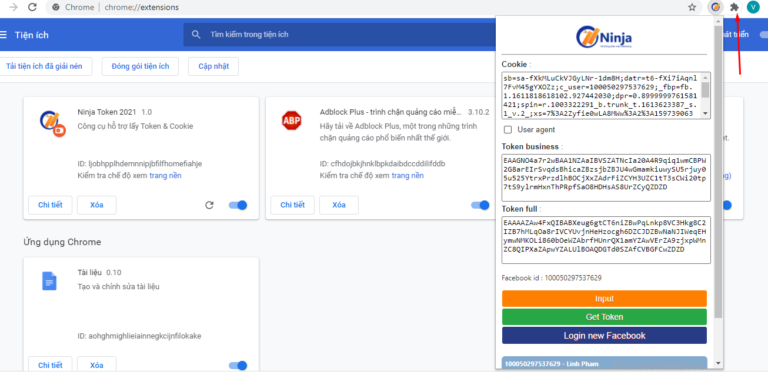Click the Ứng dụng Chrome section heading
Screen dimensions: 768x375
62,242
